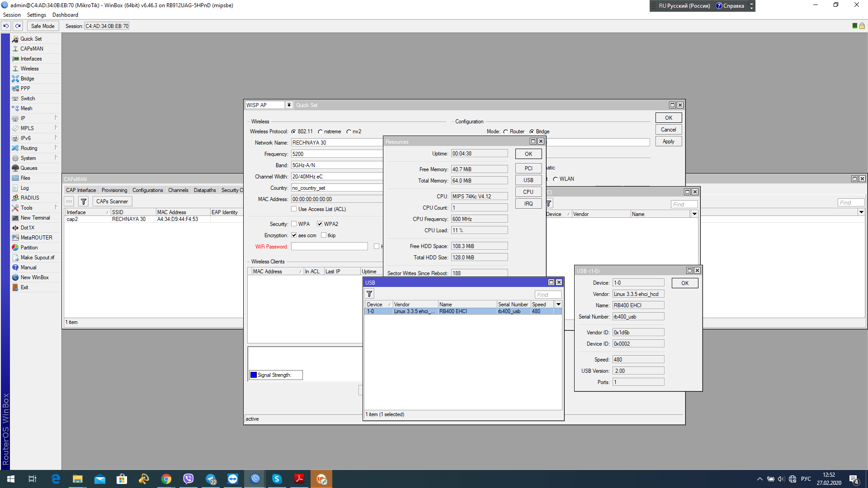The width and height of the screenshot is (868, 488).
Task: Open the Session menu
Action: click(12, 15)
